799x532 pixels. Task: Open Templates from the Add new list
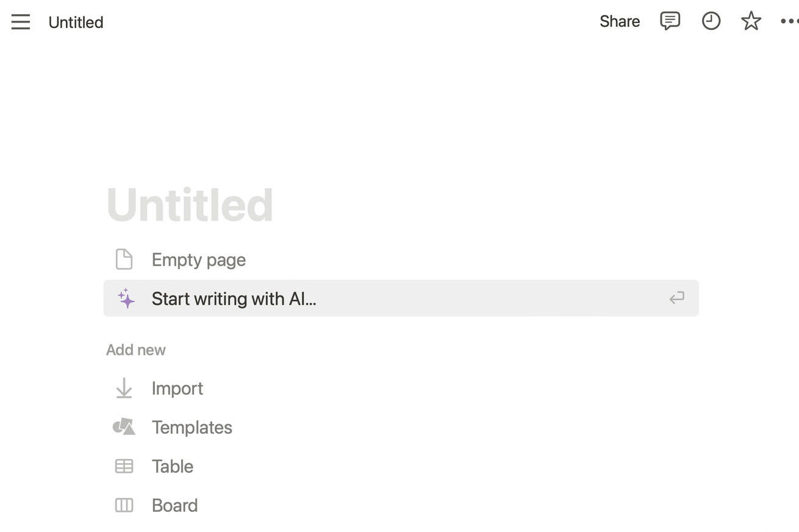(192, 427)
